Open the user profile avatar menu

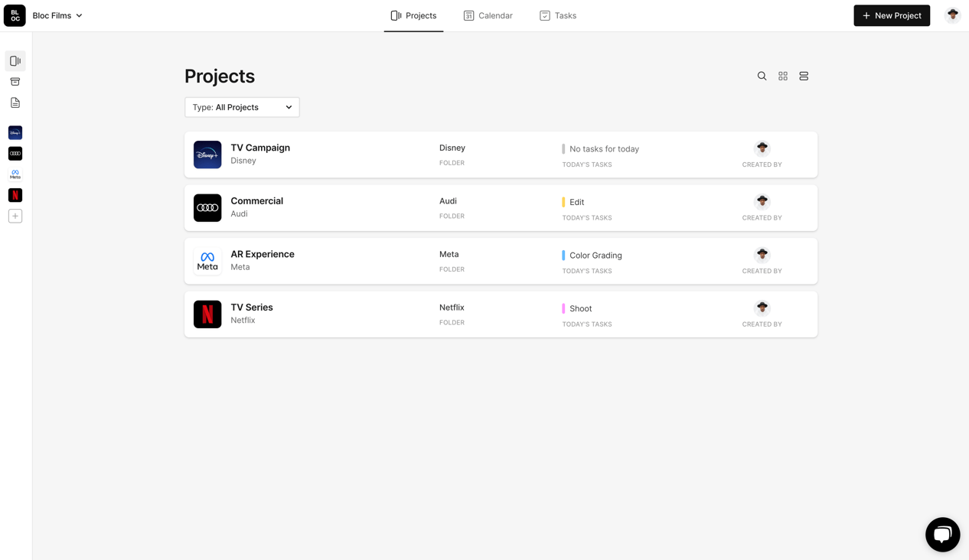[952, 15]
